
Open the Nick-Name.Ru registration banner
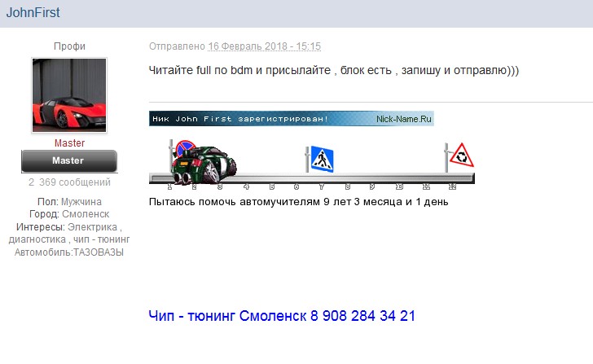pyautogui.click(x=292, y=118)
